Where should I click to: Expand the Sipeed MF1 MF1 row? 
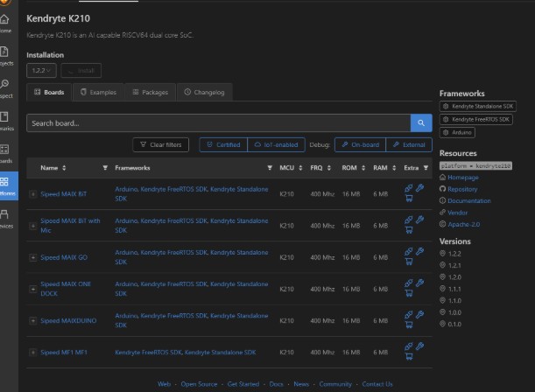pyautogui.click(x=32, y=352)
